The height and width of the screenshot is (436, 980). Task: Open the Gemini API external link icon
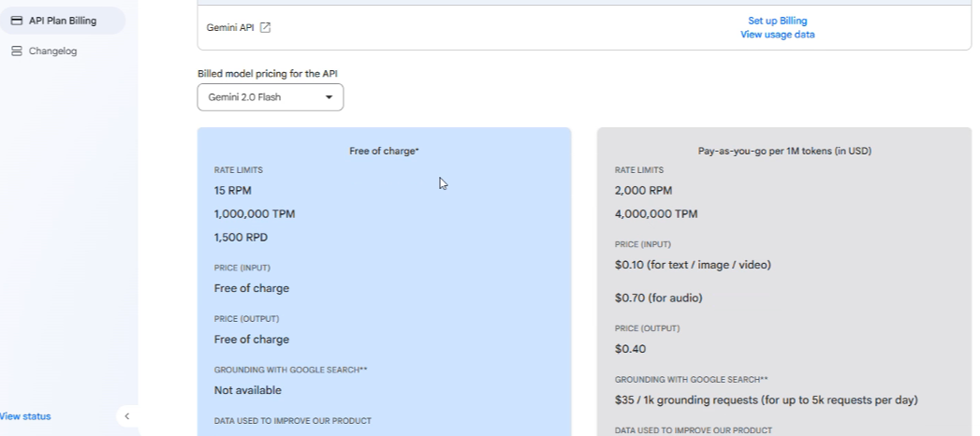[265, 27]
